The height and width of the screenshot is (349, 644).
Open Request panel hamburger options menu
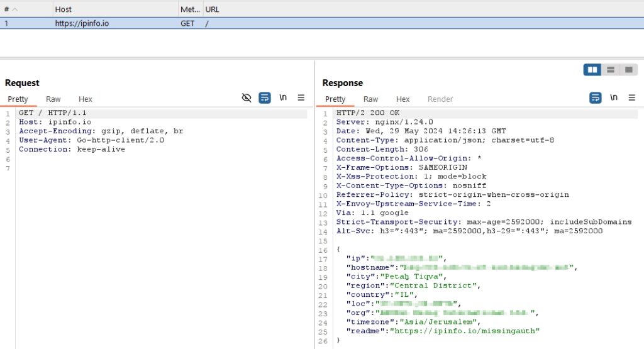(301, 97)
